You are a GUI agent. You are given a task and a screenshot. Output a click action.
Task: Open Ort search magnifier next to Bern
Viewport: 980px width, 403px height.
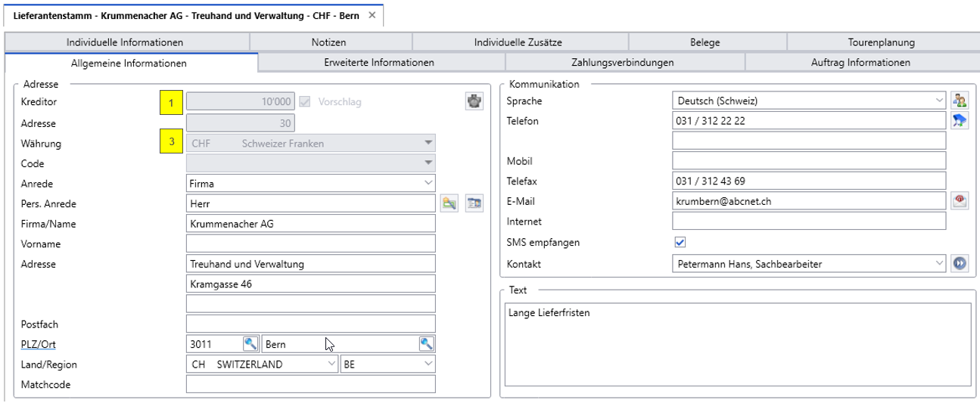427,344
